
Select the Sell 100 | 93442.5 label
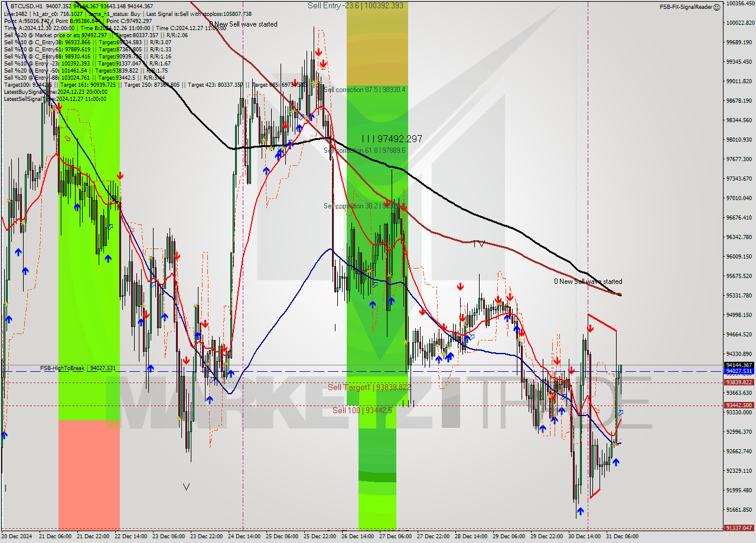(x=362, y=410)
